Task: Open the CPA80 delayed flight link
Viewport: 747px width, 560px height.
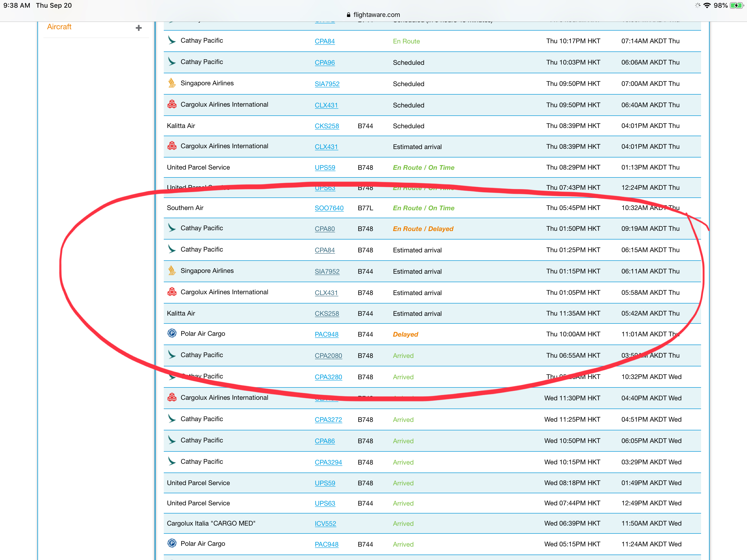Action: (325, 229)
